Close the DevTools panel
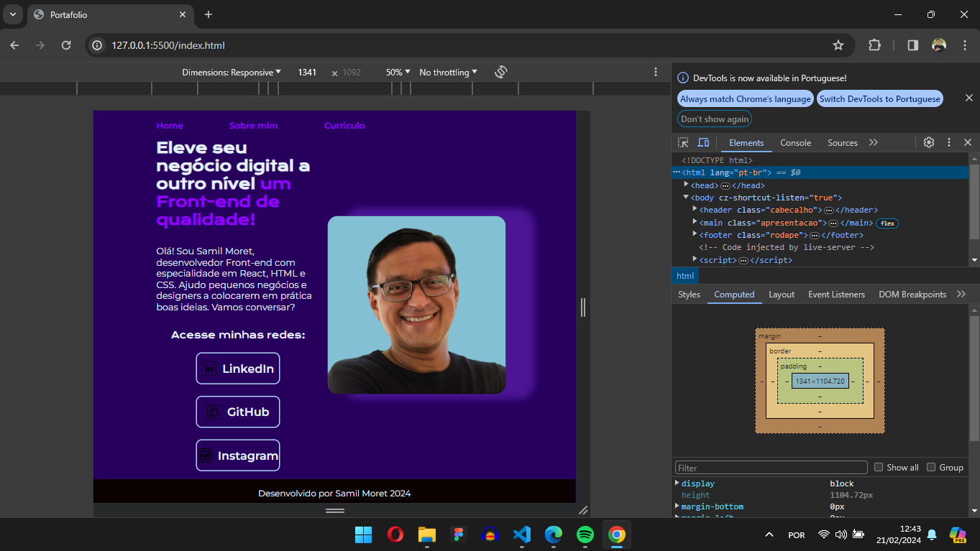Image resolution: width=980 pixels, height=551 pixels. coord(968,142)
